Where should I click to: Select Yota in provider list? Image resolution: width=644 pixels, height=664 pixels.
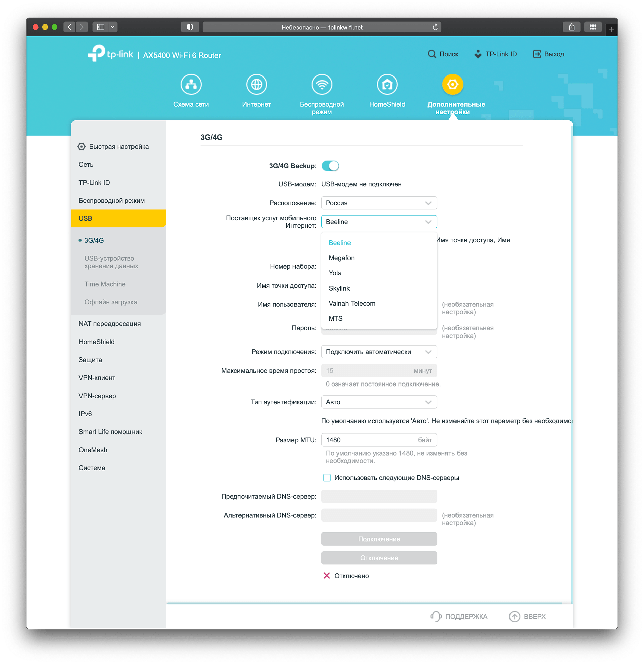point(379,273)
